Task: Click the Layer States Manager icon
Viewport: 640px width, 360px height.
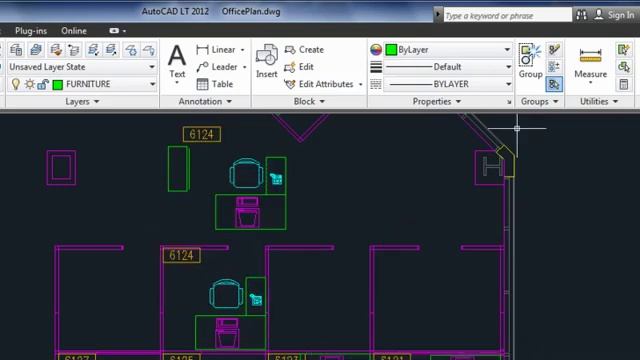Action: click(x=36, y=50)
